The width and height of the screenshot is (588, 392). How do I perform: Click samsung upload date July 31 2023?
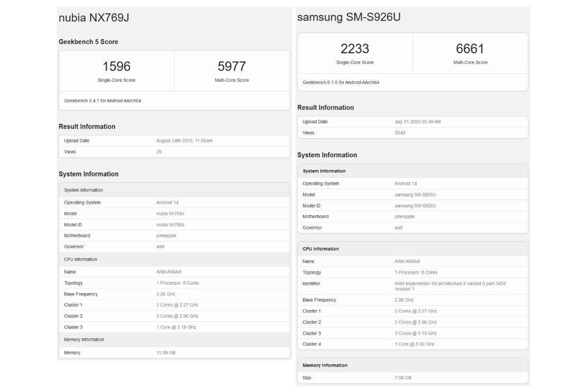(417, 122)
